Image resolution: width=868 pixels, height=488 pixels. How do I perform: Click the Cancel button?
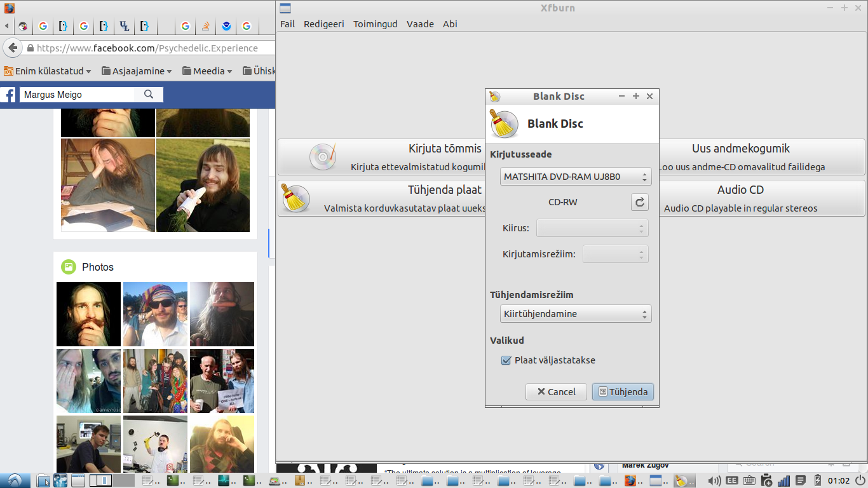click(x=556, y=392)
